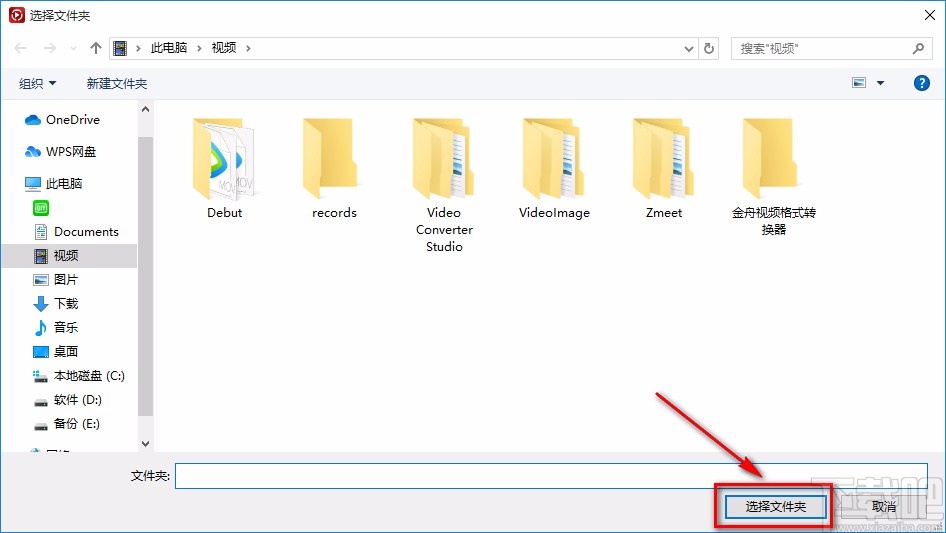Click navigation pane scroll up arrow
The height and width of the screenshot is (533, 946).
click(x=145, y=109)
